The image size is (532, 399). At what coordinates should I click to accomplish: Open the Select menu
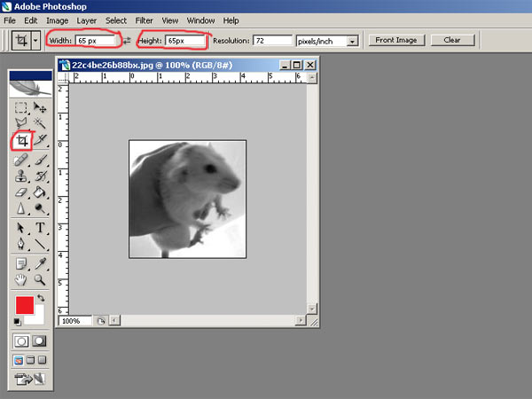(115, 20)
